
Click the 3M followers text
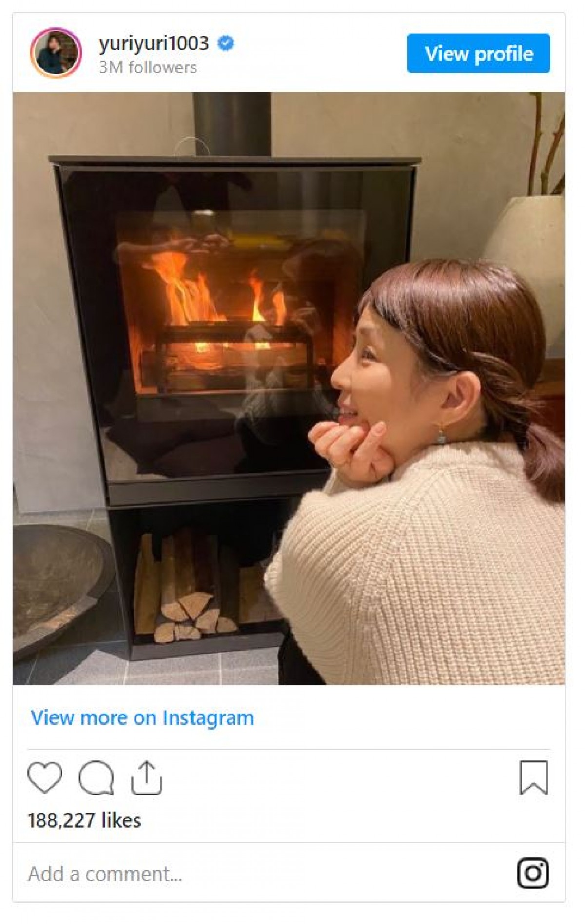[148, 67]
